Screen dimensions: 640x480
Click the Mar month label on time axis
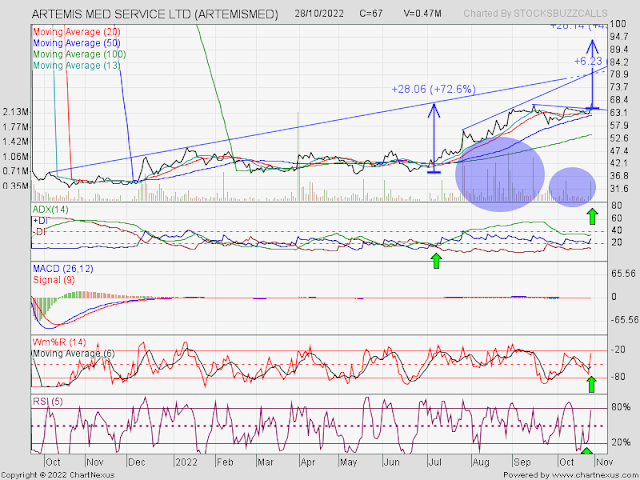(x=265, y=462)
